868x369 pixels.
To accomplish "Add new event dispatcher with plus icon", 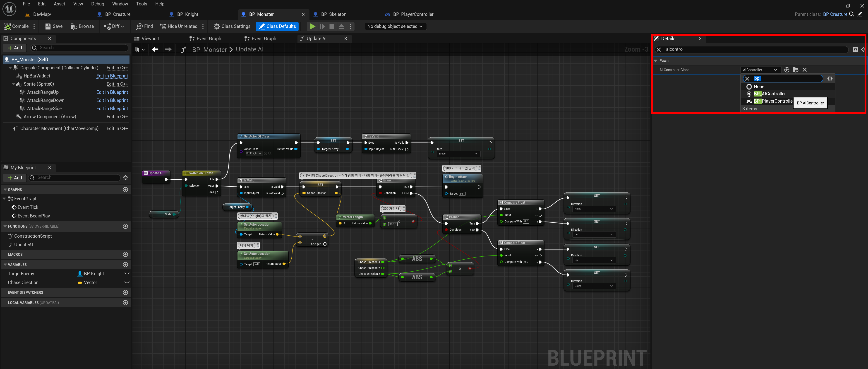I will 125,292.
